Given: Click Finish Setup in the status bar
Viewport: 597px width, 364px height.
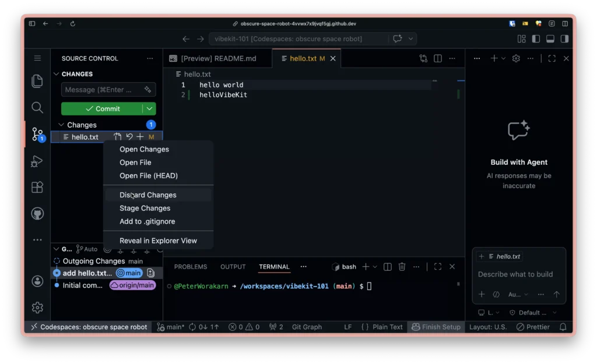Looking at the screenshot, I should 436,327.
